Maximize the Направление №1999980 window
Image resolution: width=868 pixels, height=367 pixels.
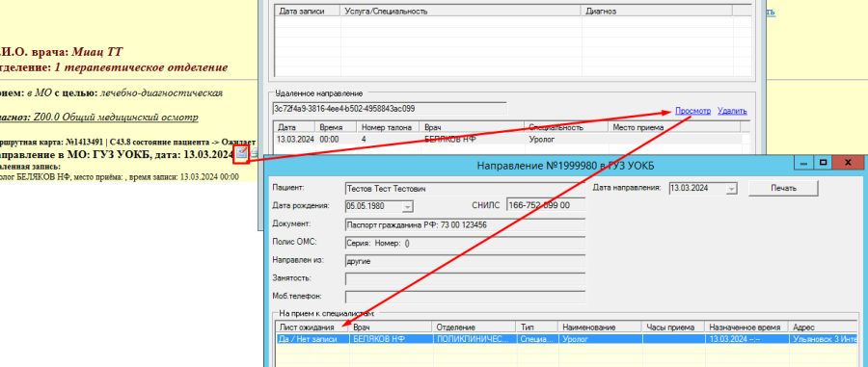[823, 163]
